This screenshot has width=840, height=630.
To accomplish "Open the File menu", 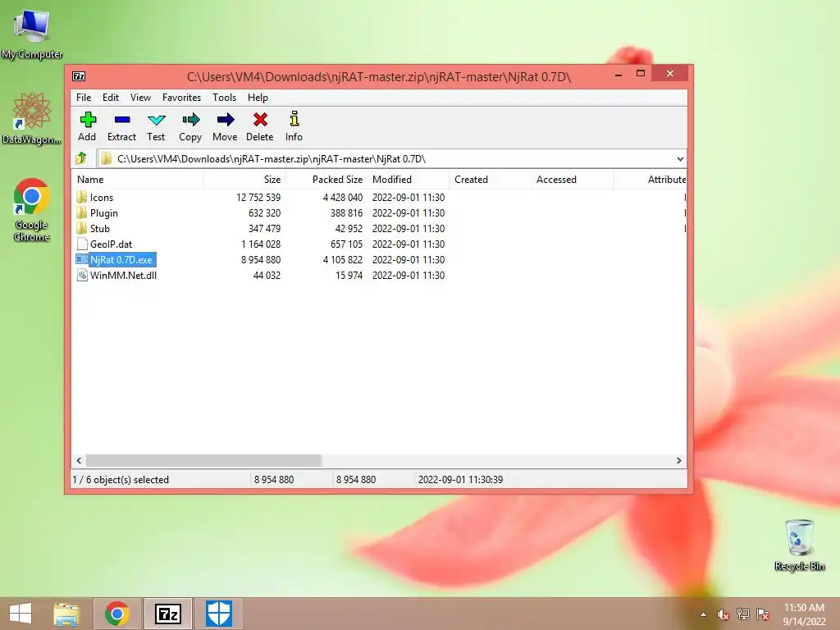I will [84, 98].
